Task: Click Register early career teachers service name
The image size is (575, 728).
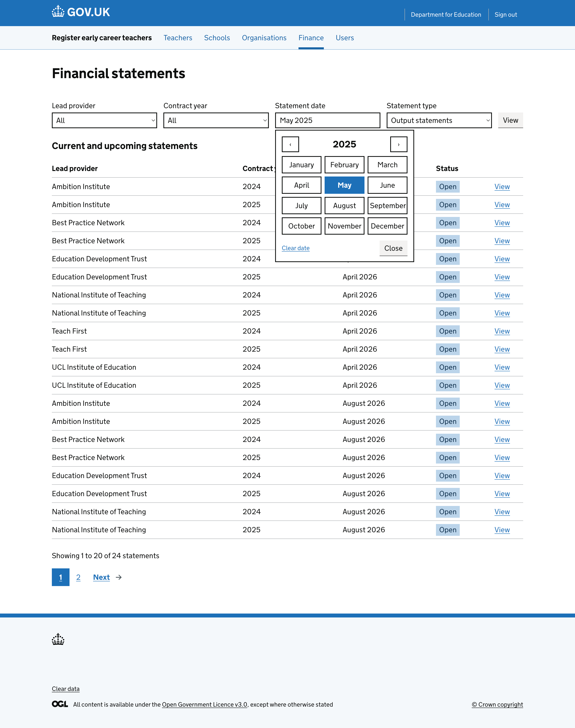Action: pos(102,38)
